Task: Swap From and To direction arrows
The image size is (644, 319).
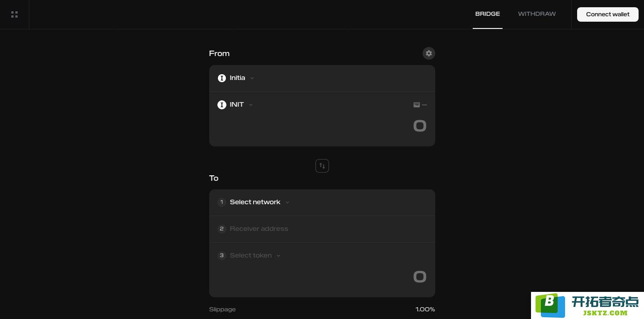Action: click(x=322, y=166)
